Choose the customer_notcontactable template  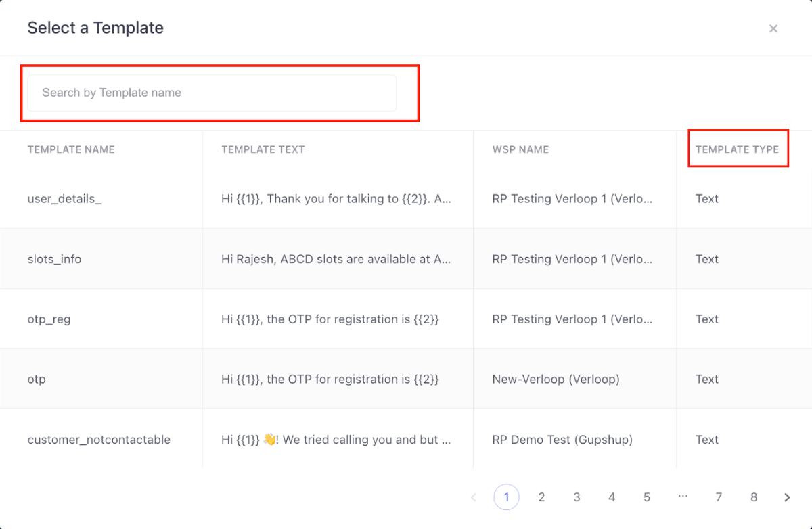click(x=99, y=440)
